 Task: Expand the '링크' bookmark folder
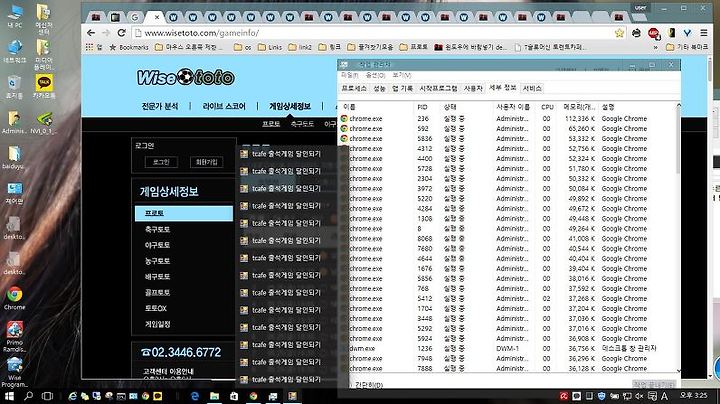(330, 47)
